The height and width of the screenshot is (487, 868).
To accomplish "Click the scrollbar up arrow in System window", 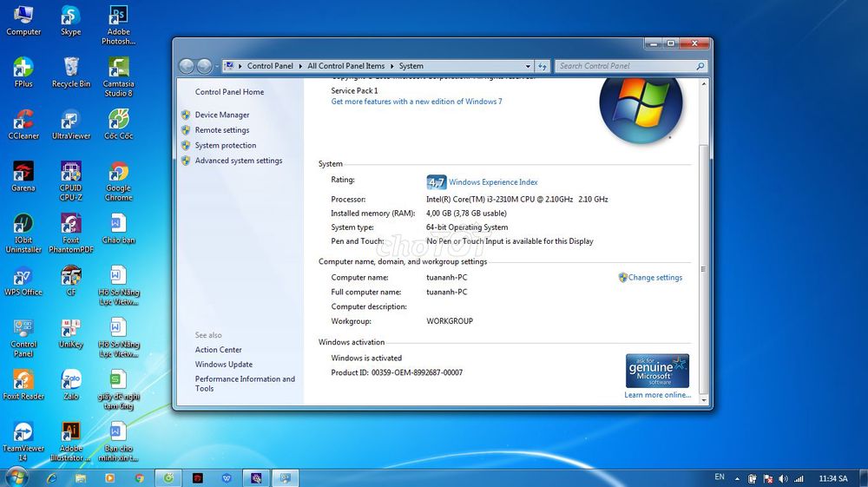I will [704, 83].
